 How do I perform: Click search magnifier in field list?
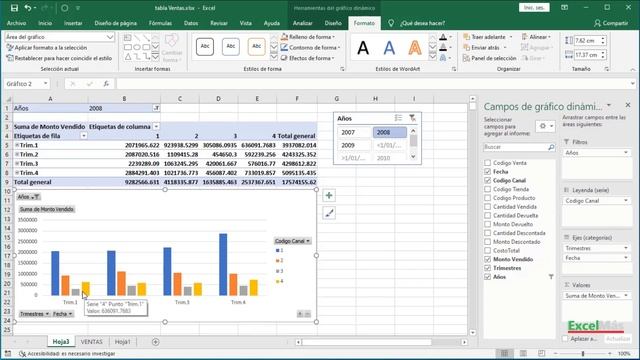click(551, 147)
